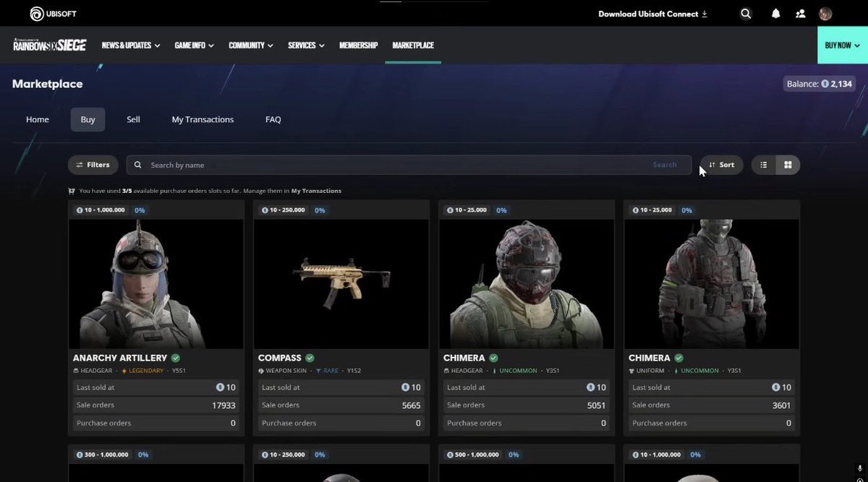The height and width of the screenshot is (482, 868).
Task: Open the Anarchy Artillery headgear thumbnail
Action: [156, 284]
